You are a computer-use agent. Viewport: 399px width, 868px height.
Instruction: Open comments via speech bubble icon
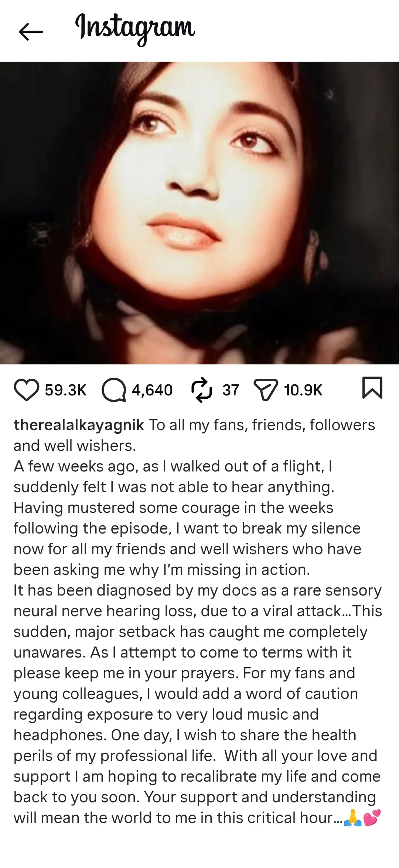(x=114, y=390)
